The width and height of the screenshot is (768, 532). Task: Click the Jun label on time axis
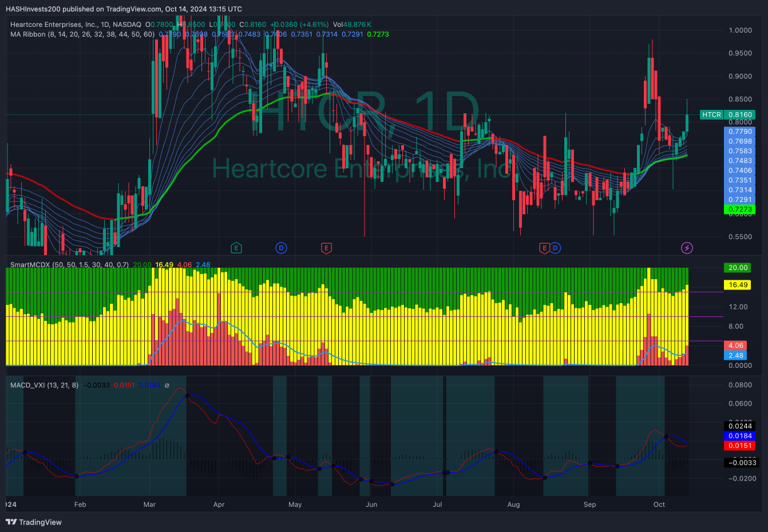(x=371, y=505)
